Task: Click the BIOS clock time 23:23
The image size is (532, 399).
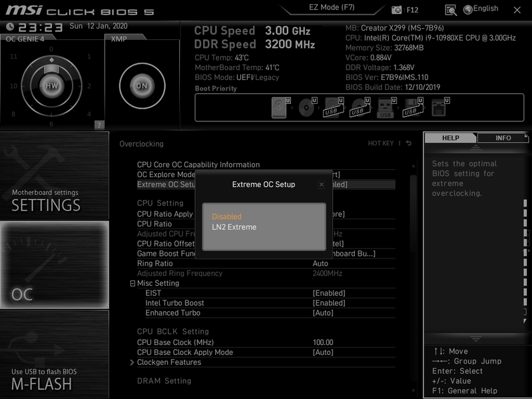Action: [x=41, y=27]
